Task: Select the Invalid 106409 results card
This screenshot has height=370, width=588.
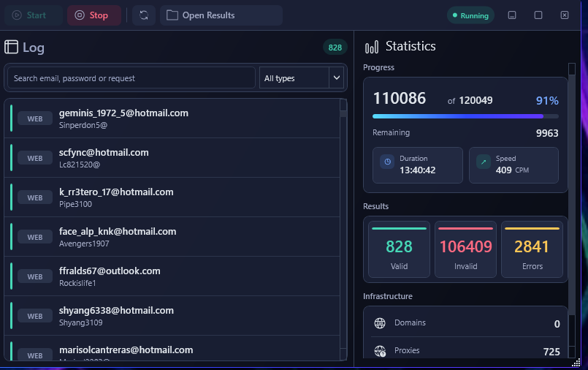Action: pos(465,249)
